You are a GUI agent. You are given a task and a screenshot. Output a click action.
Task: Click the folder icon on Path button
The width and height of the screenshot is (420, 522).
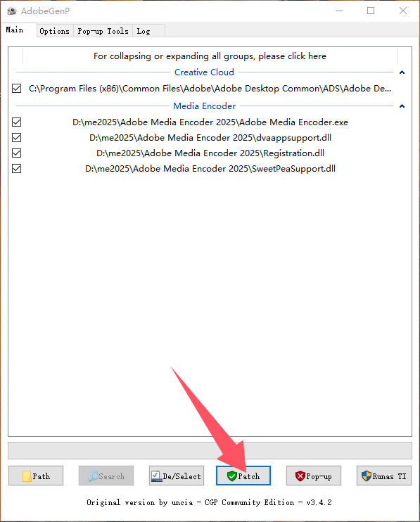[27, 476]
